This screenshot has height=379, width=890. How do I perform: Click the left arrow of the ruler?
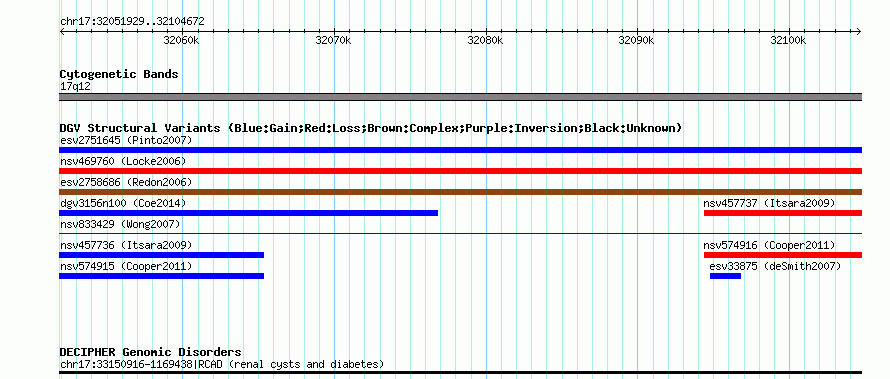[63, 31]
